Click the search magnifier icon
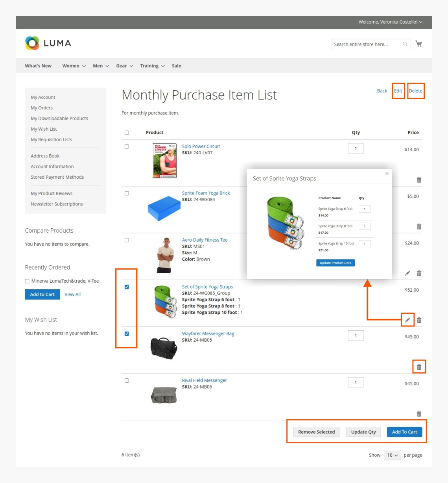Image resolution: width=448 pixels, height=483 pixels. point(405,44)
